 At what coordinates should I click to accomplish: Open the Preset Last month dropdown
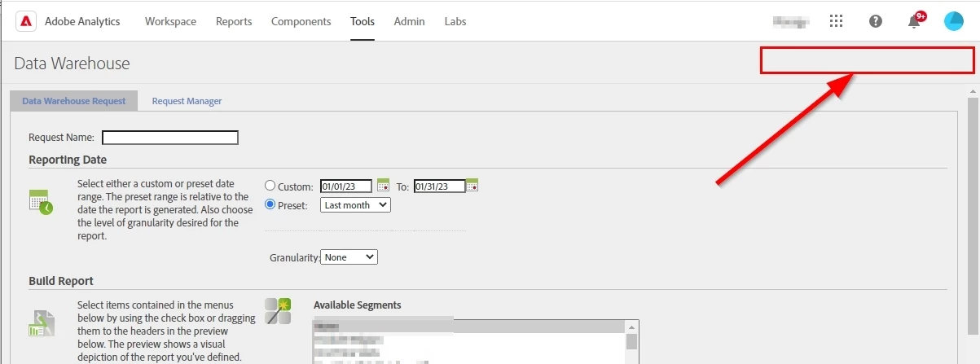pyautogui.click(x=355, y=205)
